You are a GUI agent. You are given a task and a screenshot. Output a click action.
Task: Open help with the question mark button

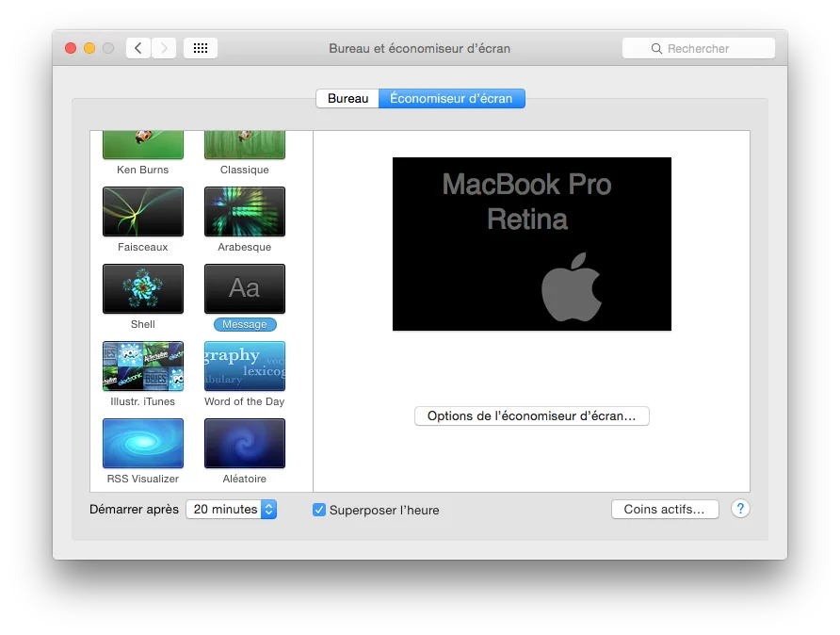[740, 509]
